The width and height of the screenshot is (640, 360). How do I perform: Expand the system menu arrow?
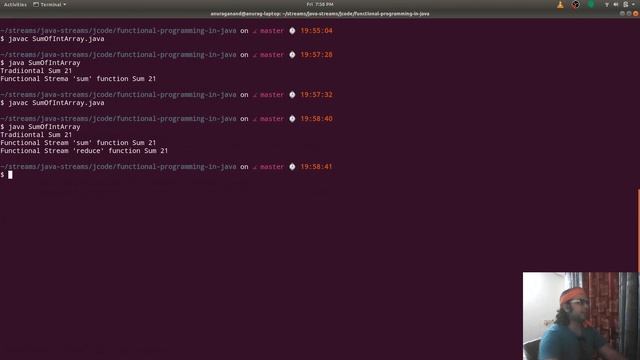(x=633, y=4)
